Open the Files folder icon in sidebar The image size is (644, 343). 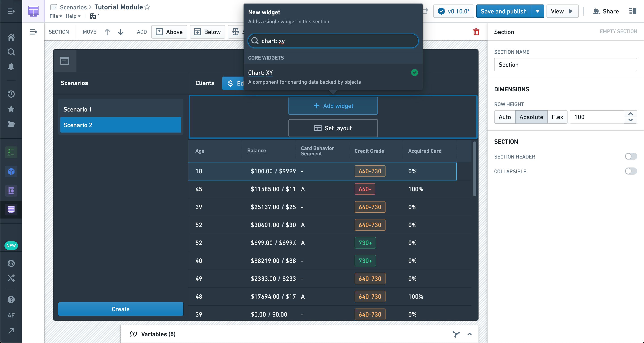(11, 124)
